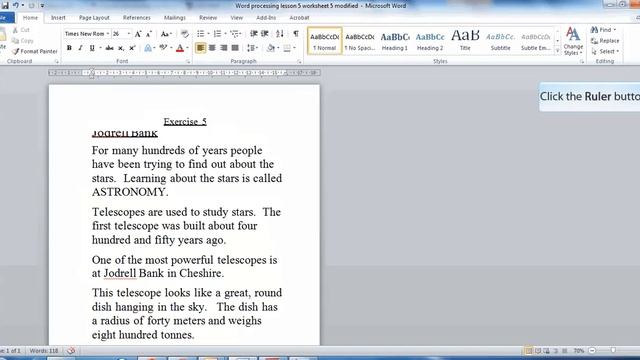
Task: Apply the Normal style
Action: click(325, 41)
